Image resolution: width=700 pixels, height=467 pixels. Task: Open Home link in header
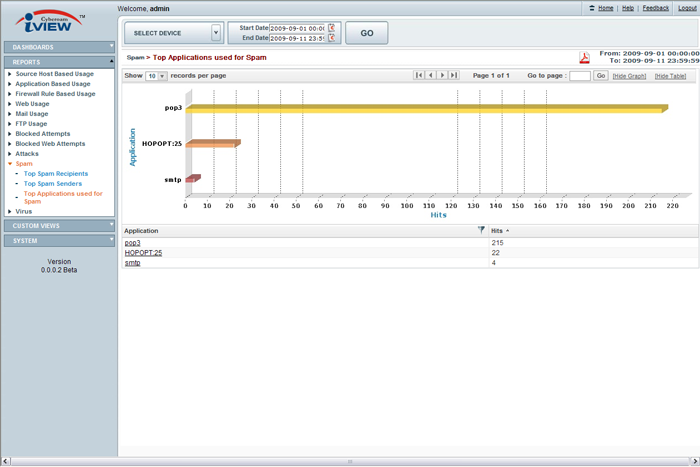[x=605, y=8]
